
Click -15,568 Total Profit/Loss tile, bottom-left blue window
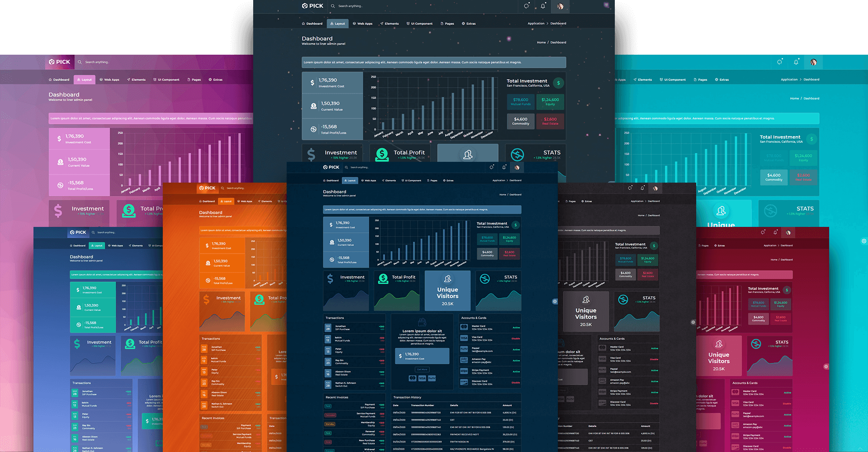click(93, 325)
